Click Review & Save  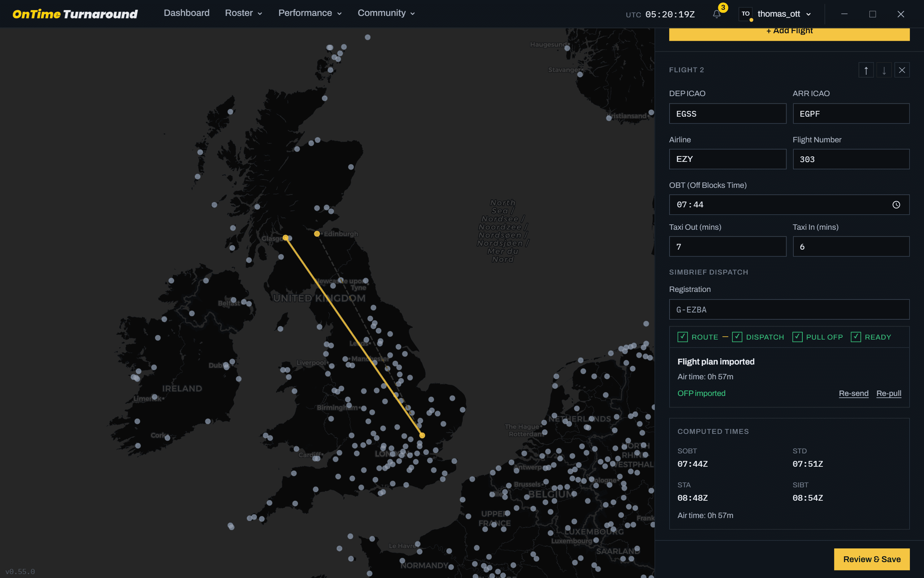coord(872,559)
